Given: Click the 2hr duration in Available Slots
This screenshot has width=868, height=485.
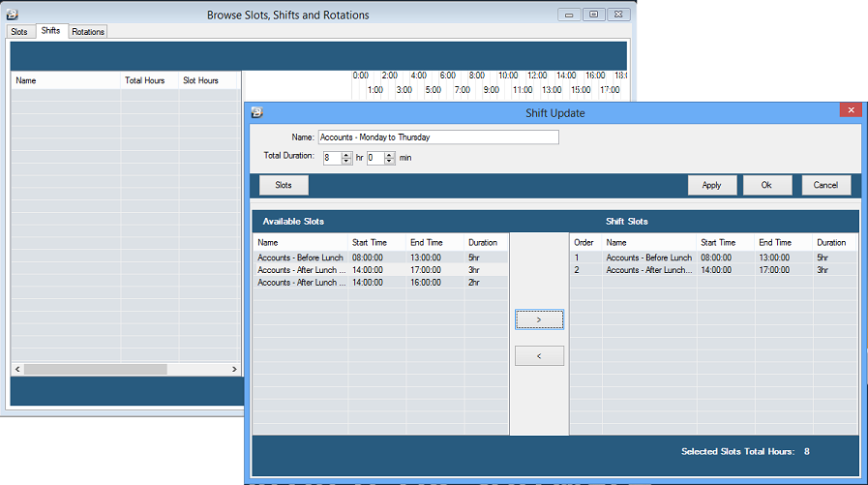Looking at the screenshot, I should point(474,283).
